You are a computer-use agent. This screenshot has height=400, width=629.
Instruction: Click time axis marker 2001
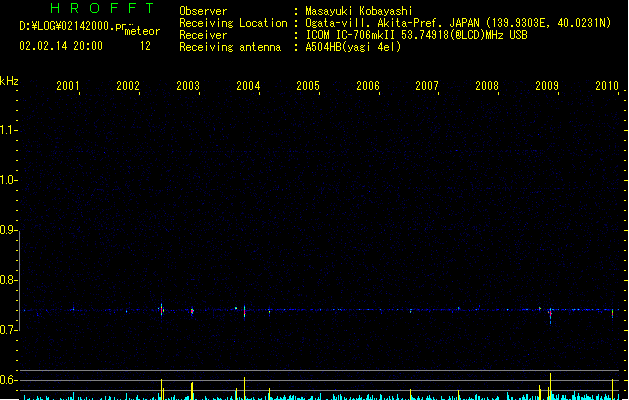(x=68, y=85)
